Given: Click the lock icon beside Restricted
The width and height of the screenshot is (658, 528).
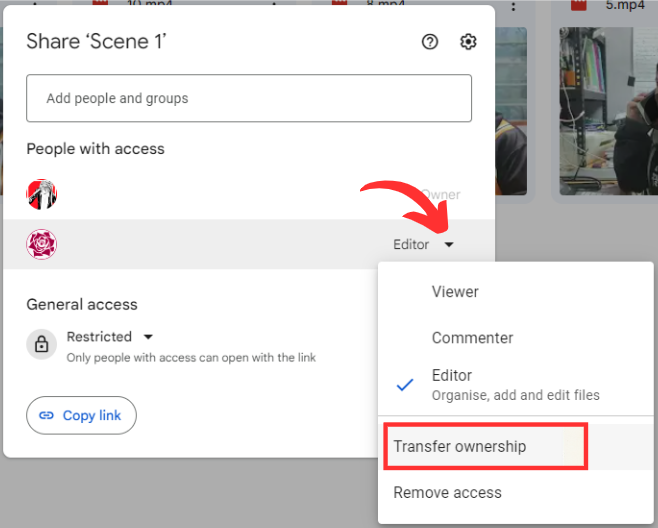Looking at the screenshot, I should 41,345.
